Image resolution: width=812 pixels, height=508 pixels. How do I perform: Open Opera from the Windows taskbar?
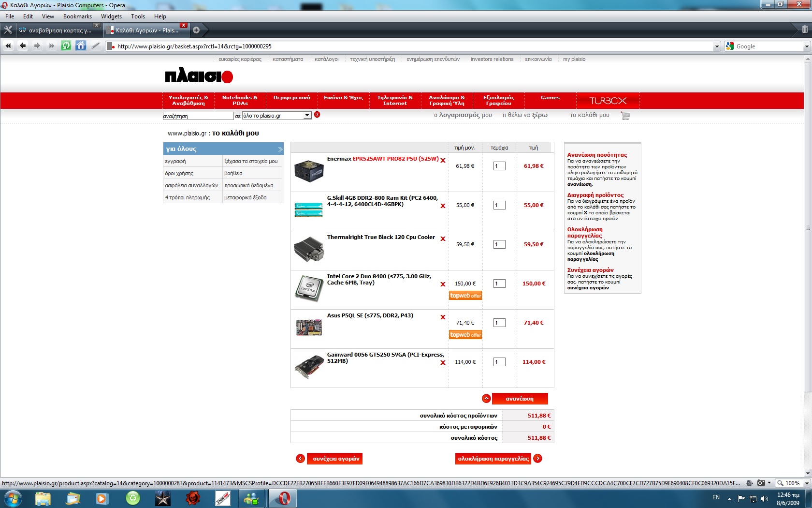point(282,498)
